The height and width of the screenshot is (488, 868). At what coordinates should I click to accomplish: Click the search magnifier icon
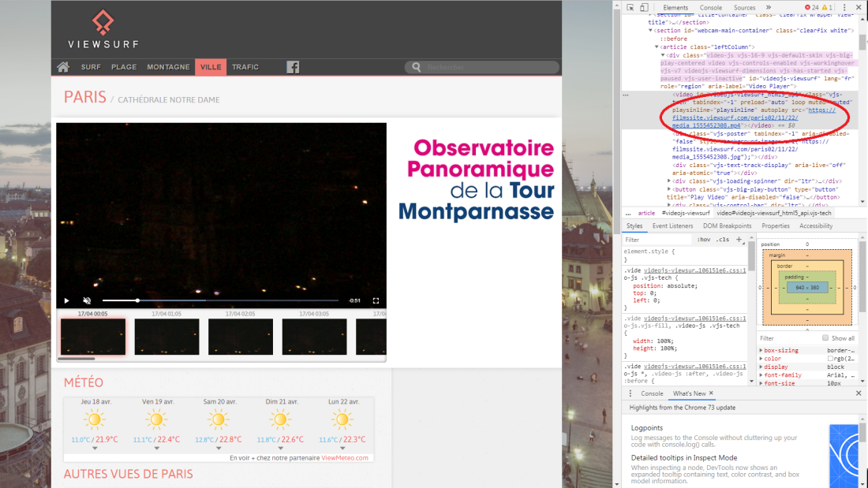[417, 67]
